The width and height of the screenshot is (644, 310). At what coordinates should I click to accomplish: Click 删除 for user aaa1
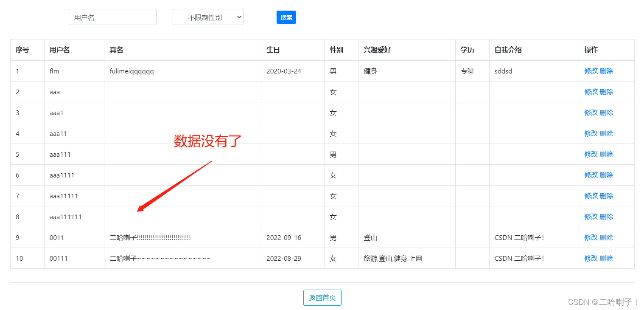[x=606, y=113]
